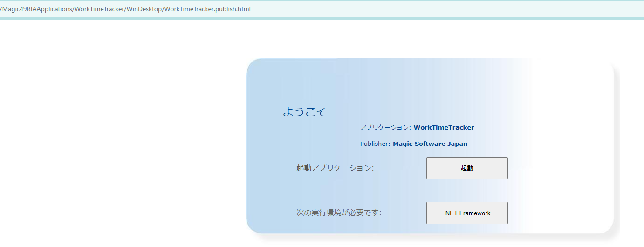Image resolution: width=644 pixels, height=247 pixels.
Task: Click the Magic49RIAApplications URL segment
Action: (37, 9)
